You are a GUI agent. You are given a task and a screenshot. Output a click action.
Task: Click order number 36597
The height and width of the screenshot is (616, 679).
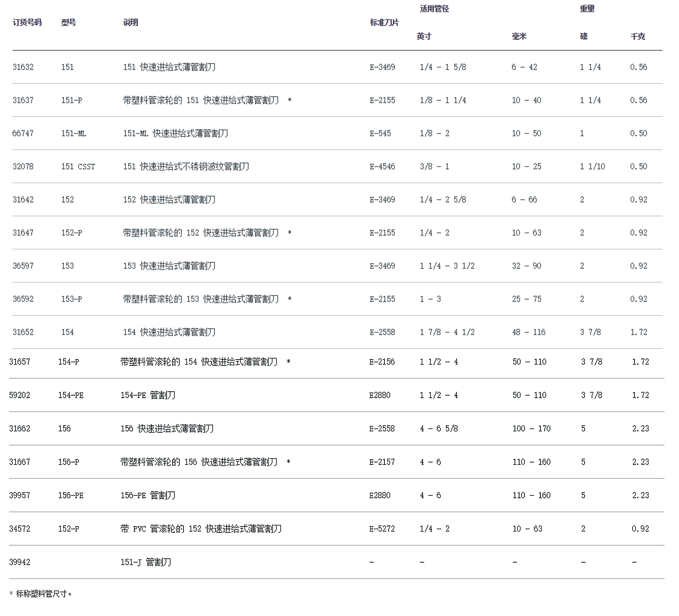23,266
